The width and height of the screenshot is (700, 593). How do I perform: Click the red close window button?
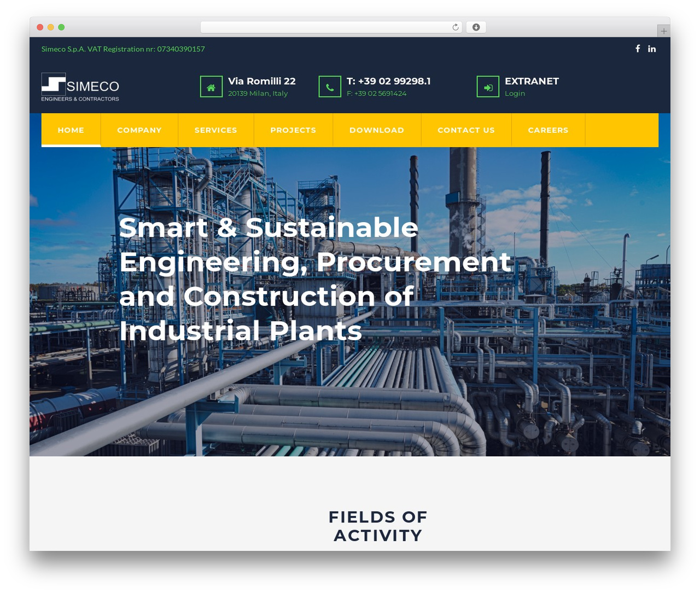(x=40, y=27)
